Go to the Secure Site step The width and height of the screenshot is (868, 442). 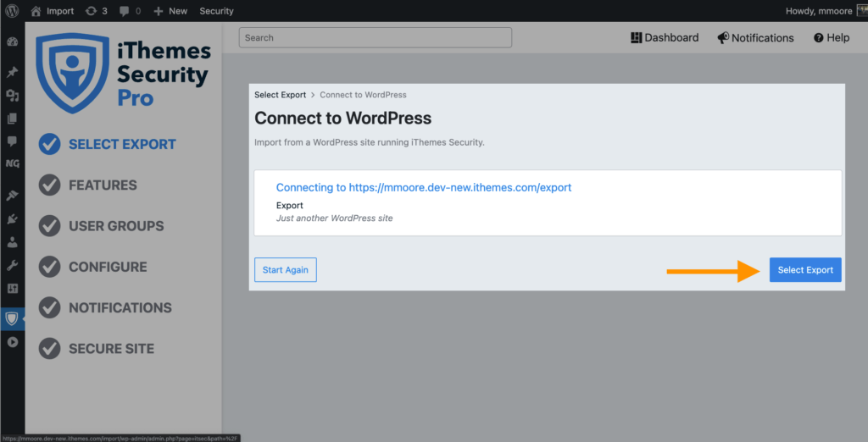97,349
